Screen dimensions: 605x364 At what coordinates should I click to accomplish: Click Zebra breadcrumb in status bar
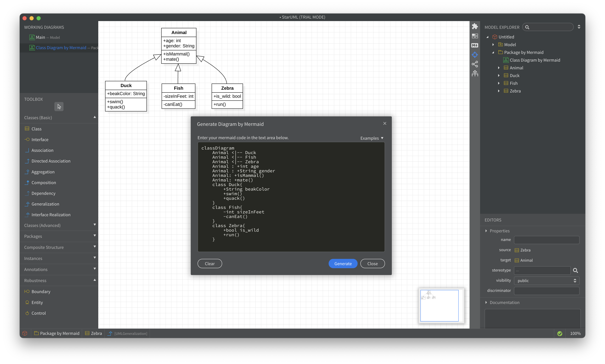point(94,334)
